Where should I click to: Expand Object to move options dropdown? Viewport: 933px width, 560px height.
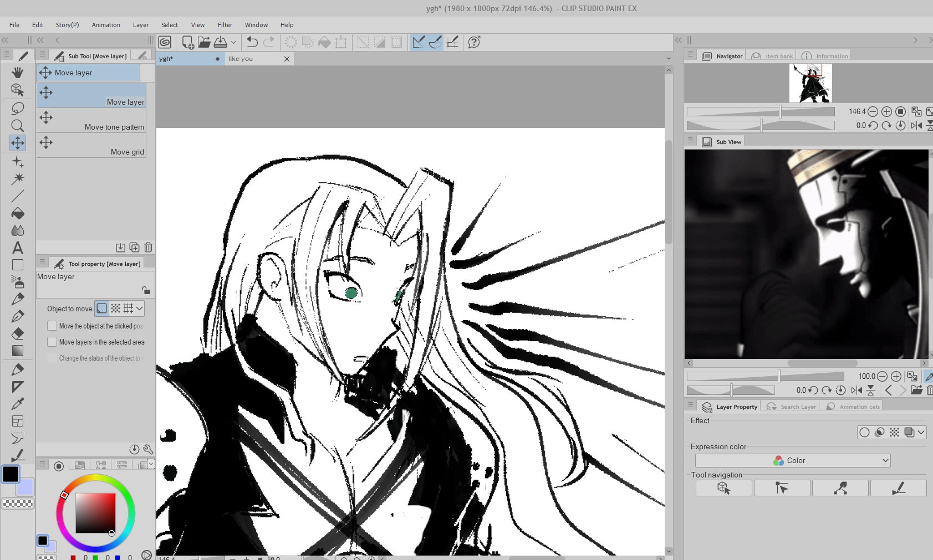(x=139, y=309)
